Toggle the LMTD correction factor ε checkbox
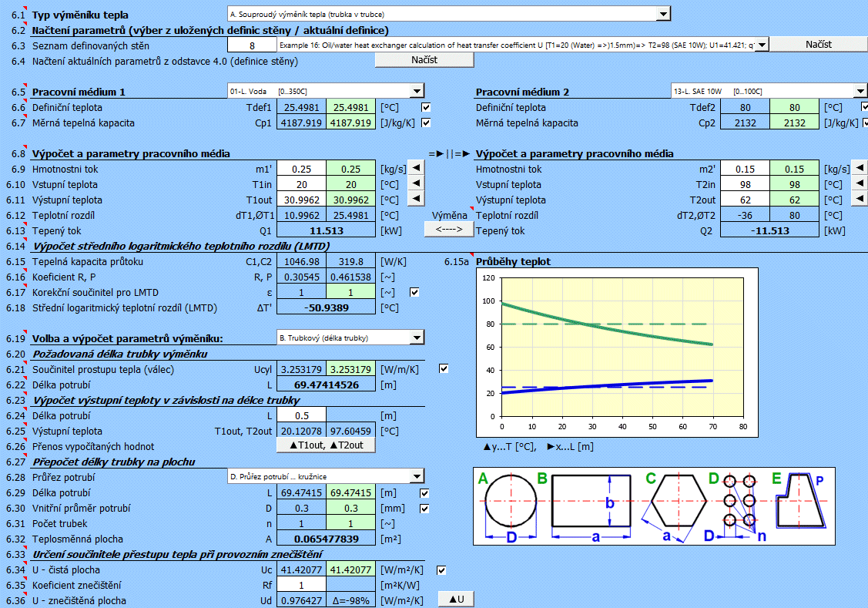868x608 pixels. pos(415,292)
